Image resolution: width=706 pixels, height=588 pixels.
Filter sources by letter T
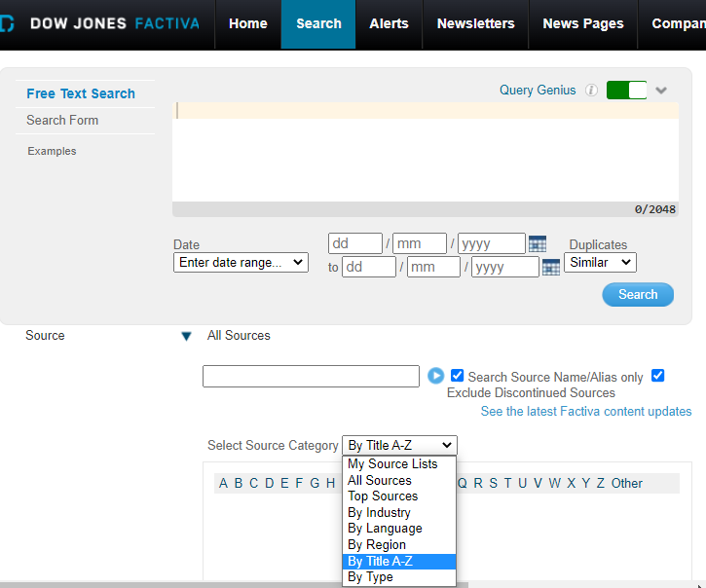[x=508, y=483]
